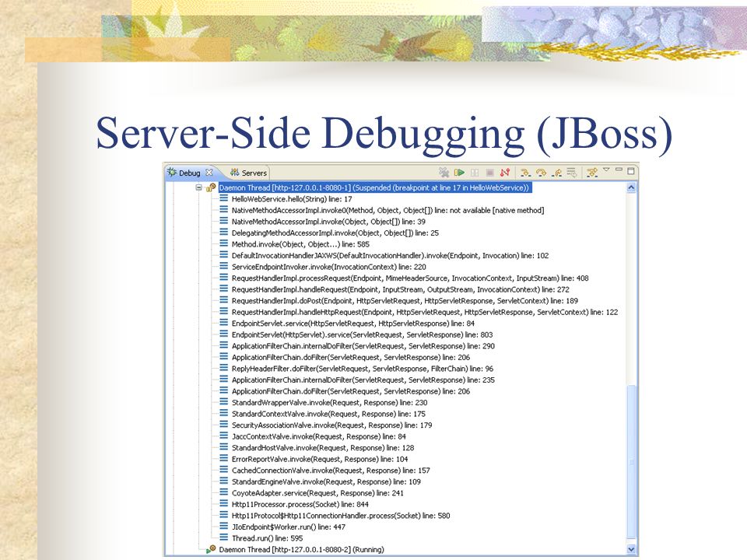Click the greyed Terminate square icon
This screenshot has width=747, height=560.
tap(489, 173)
